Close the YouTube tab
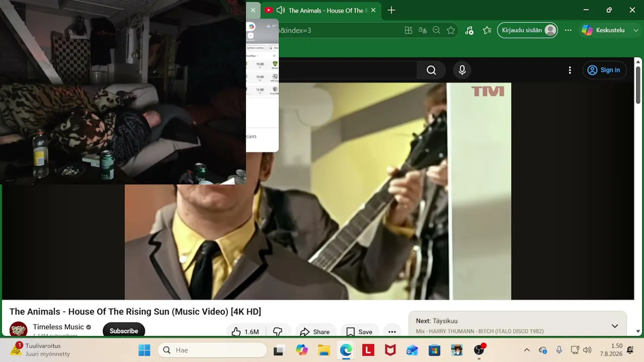Screen dimensions: 644x362 (373, 11)
